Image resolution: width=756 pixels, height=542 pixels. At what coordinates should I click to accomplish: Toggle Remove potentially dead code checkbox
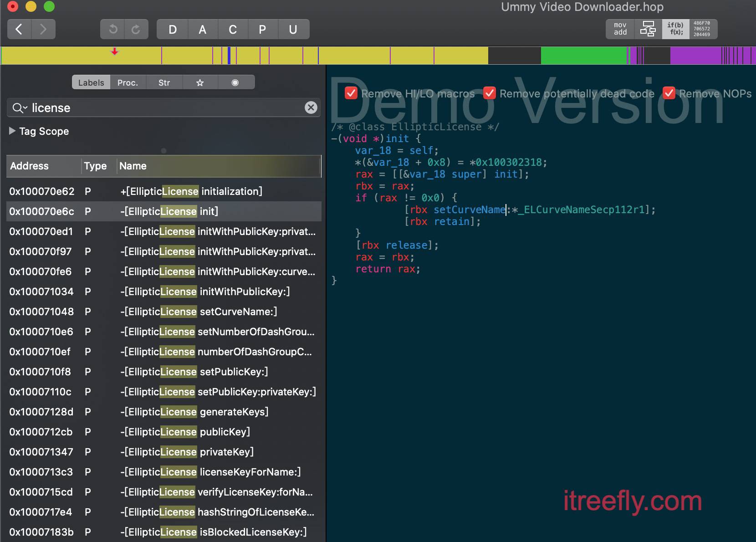490,93
